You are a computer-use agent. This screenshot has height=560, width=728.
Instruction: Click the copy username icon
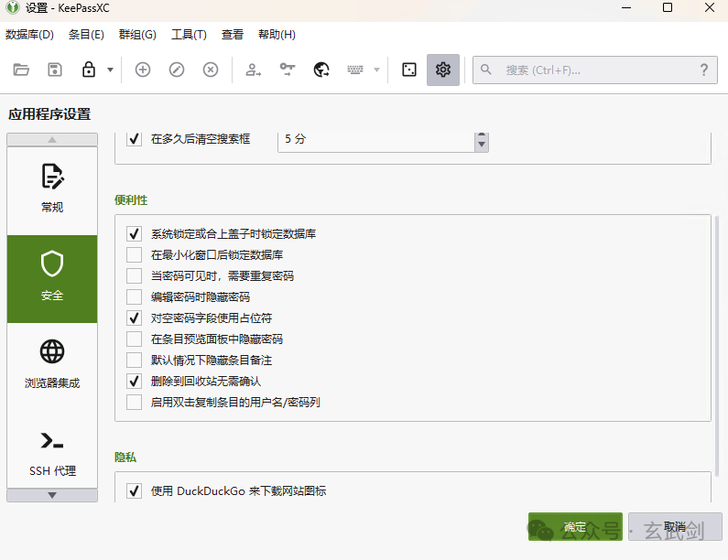click(x=253, y=70)
